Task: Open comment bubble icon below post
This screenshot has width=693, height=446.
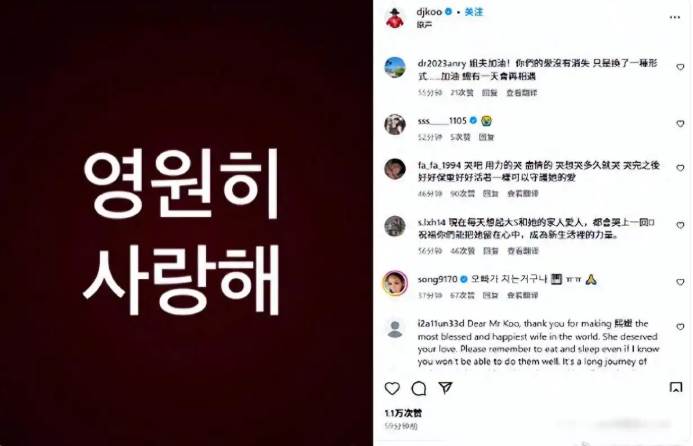Action: pos(419,389)
